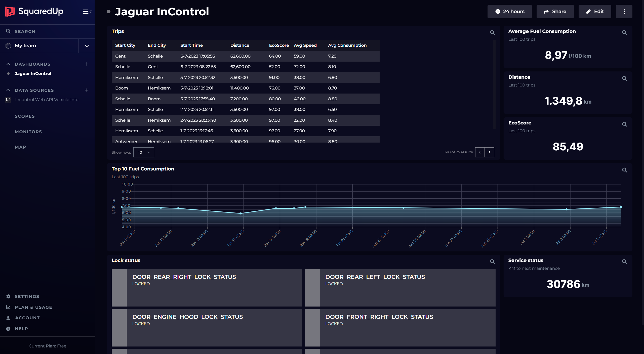Image resolution: width=644 pixels, height=354 pixels.
Task: Click the Help question mark icon
Action: point(8,328)
